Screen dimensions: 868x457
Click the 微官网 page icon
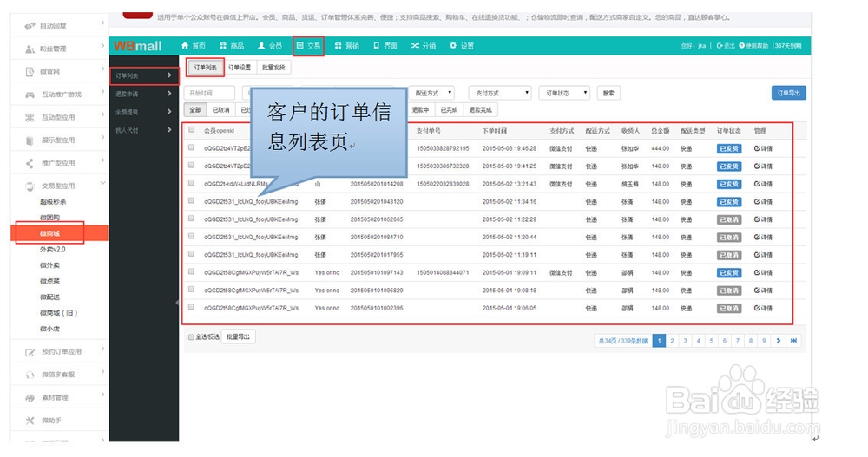[30, 71]
